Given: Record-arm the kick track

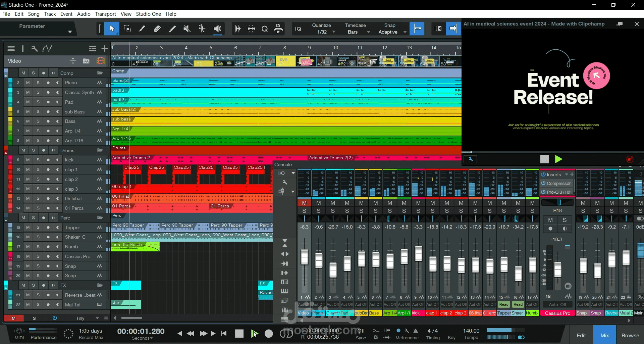Looking at the screenshot, I should pyautogui.click(x=48, y=160).
